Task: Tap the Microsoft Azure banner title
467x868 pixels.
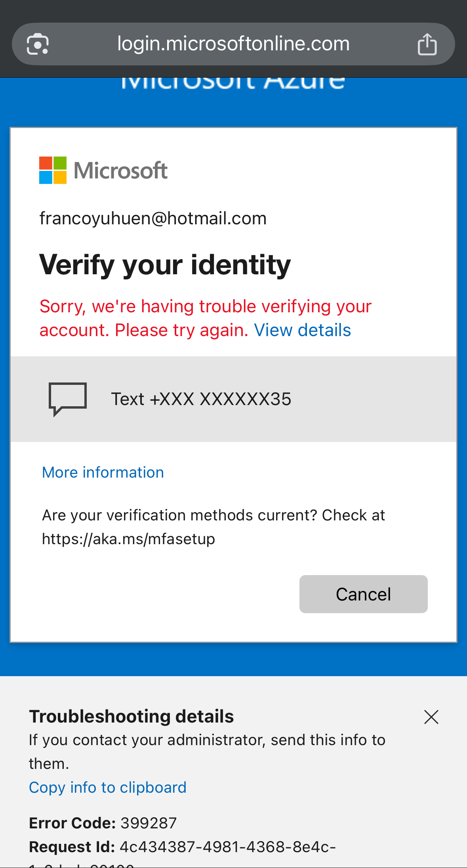Action: click(x=233, y=82)
